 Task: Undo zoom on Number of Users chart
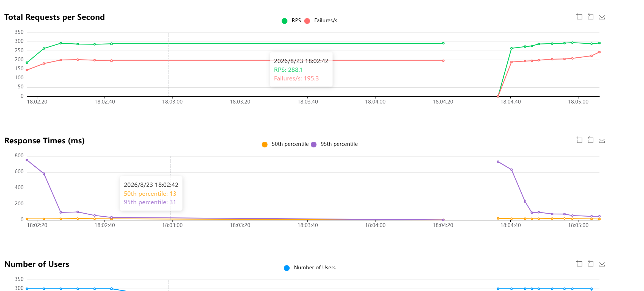pos(590,264)
